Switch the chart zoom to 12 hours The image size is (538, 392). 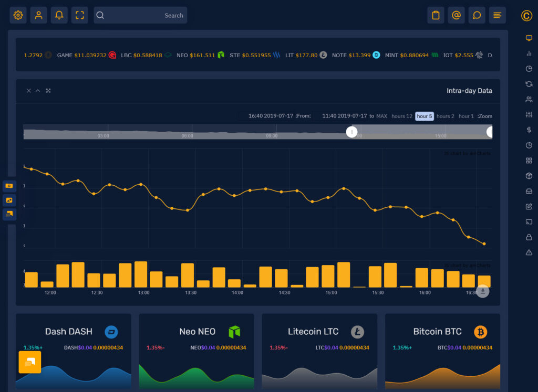[x=402, y=116]
